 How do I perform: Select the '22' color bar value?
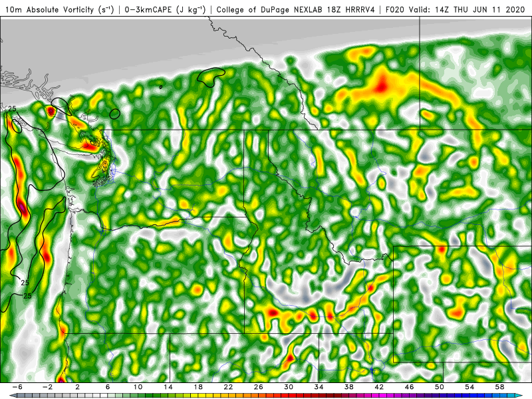pyautogui.click(x=228, y=387)
